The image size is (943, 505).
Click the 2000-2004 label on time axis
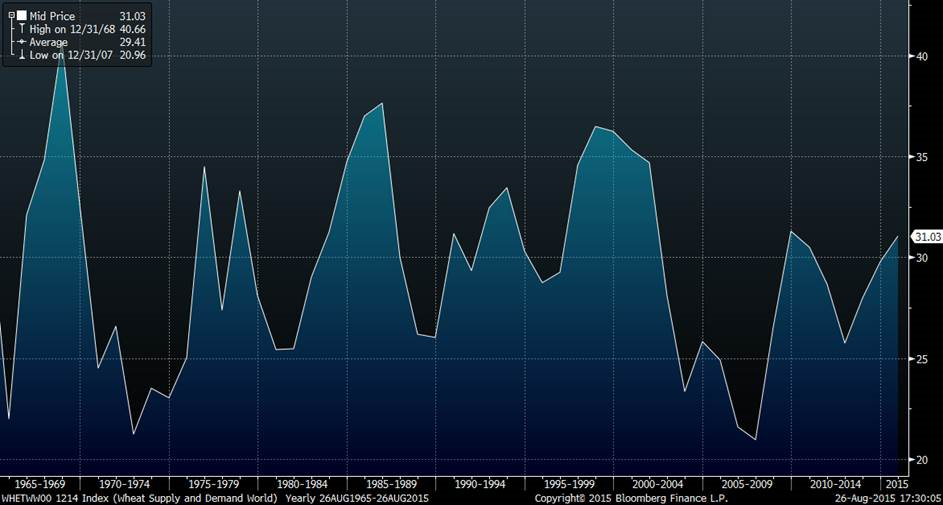(657, 483)
